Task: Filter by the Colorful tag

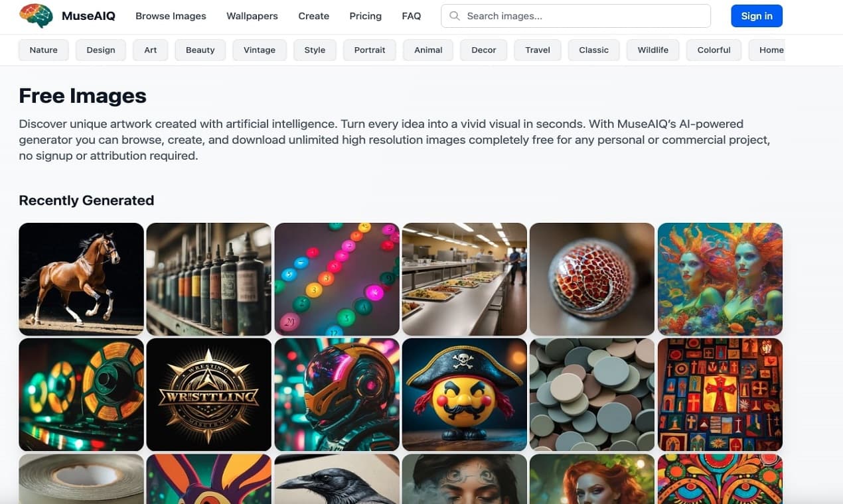Action: pos(714,50)
